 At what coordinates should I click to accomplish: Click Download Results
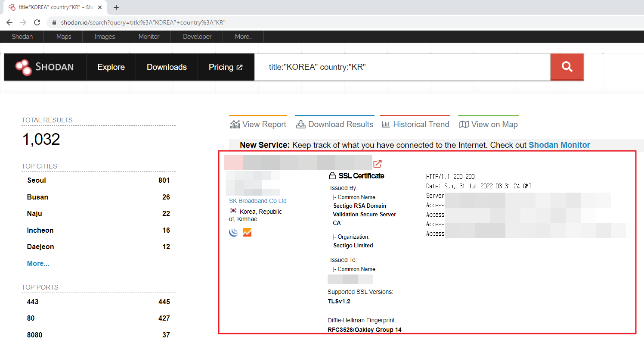click(335, 124)
